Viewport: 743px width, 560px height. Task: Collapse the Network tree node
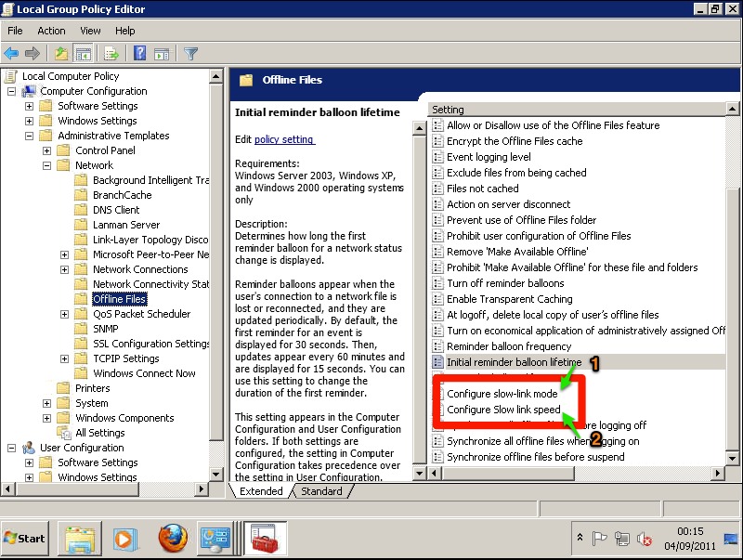(47, 165)
